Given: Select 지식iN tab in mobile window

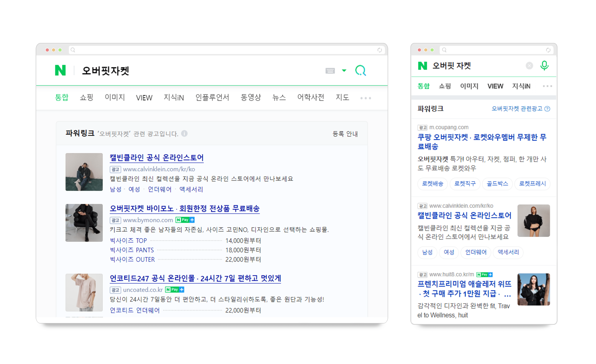Looking at the screenshot, I should [521, 86].
